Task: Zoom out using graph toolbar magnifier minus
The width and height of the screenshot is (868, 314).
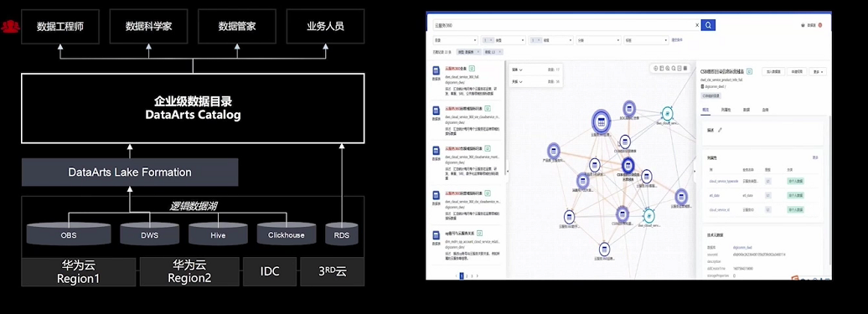Action: click(x=674, y=68)
